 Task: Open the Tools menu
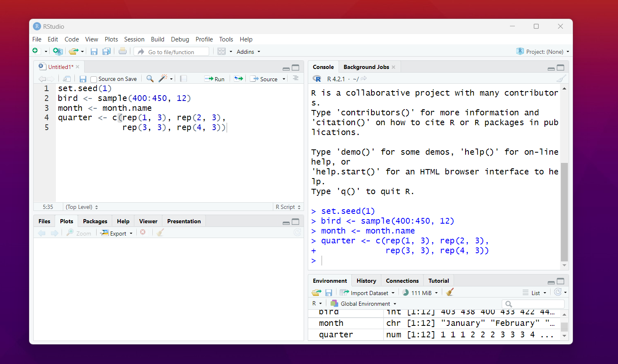(x=226, y=39)
